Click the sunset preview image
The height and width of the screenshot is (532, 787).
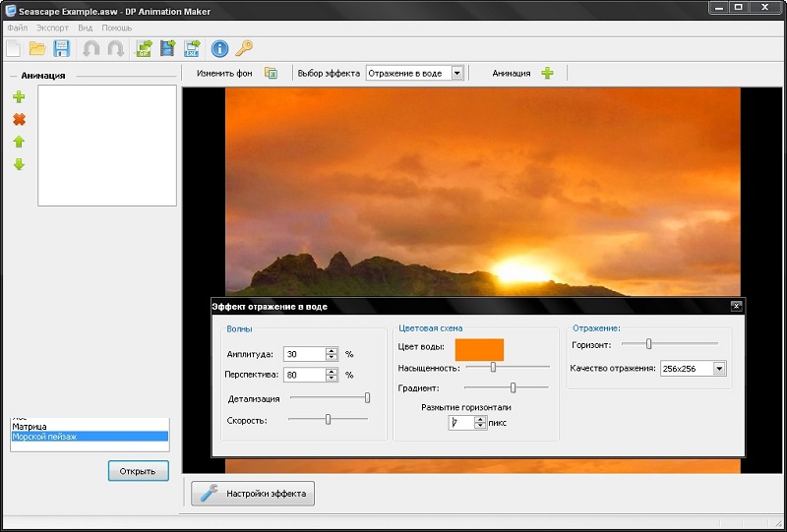point(483,192)
